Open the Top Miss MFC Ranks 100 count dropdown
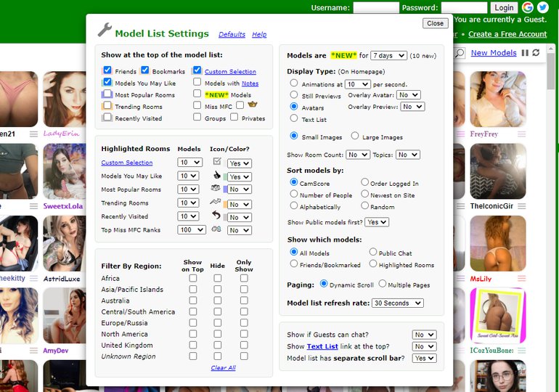The width and height of the screenshot is (559, 392). tap(192, 230)
